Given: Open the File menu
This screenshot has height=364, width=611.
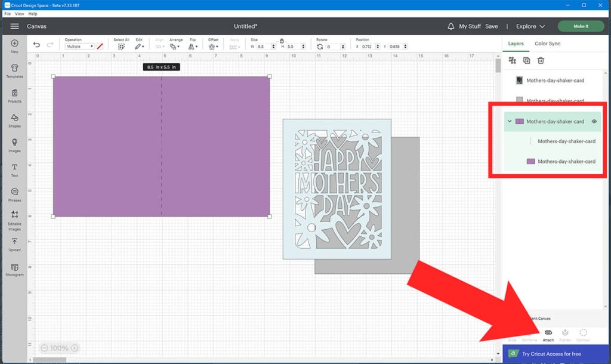Looking at the screenshot, I should pos(7,14).
